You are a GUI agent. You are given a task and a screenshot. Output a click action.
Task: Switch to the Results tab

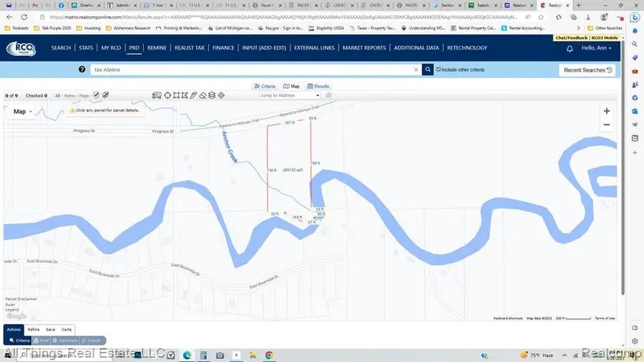pos(318,86)
